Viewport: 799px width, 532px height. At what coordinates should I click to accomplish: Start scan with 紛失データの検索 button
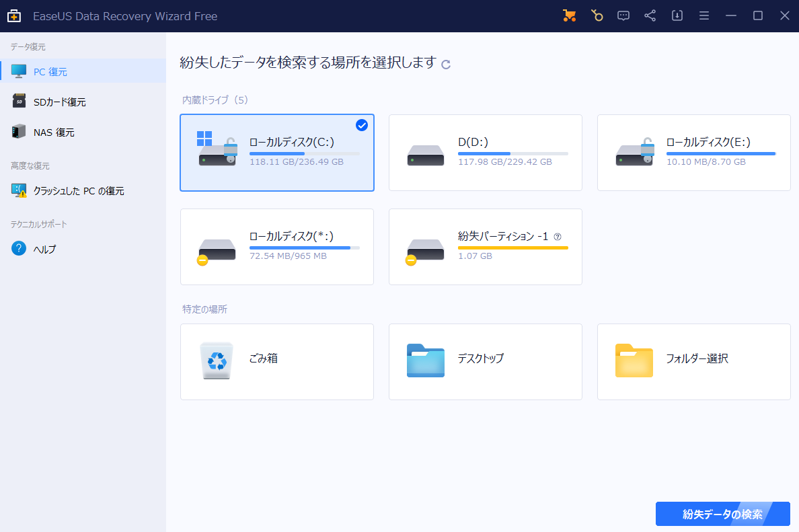[722, 513]
